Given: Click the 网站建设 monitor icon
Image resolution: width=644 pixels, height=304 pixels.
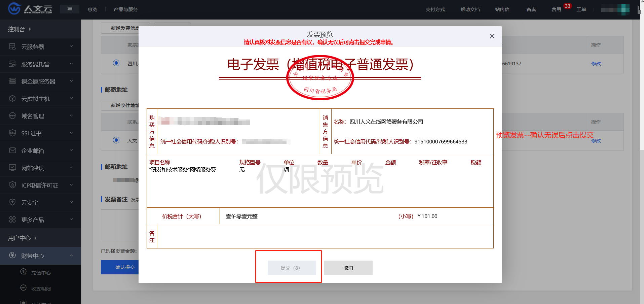Looking at the screenshot, I should pyautogui.click(x=12, y=168).
